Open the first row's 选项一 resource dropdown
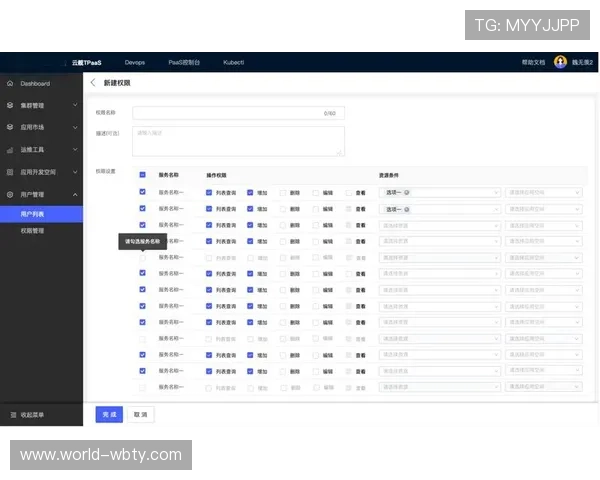This screenshot has width=600, height=480. (x=439, y=192)
